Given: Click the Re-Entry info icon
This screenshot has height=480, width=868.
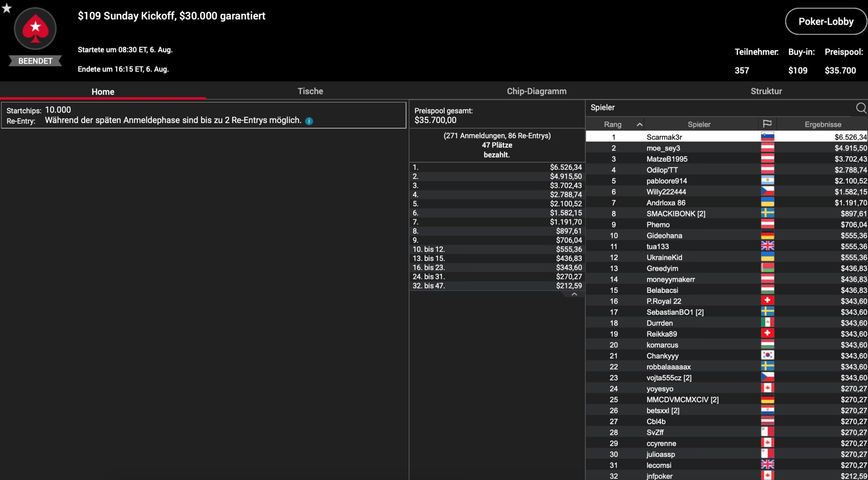Looking at the screenshot, I should click(x=309, y=121).
